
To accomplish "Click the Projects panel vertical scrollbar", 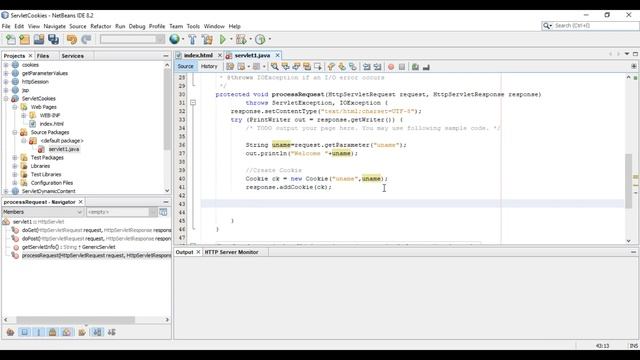I will coord(167,109).
